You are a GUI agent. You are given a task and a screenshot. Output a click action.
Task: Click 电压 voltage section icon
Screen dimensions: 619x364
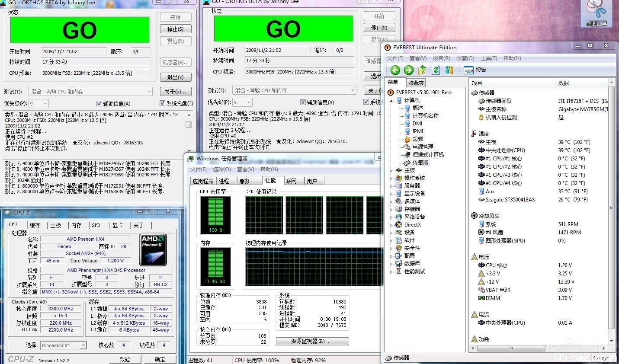click(x=474, y=257)
